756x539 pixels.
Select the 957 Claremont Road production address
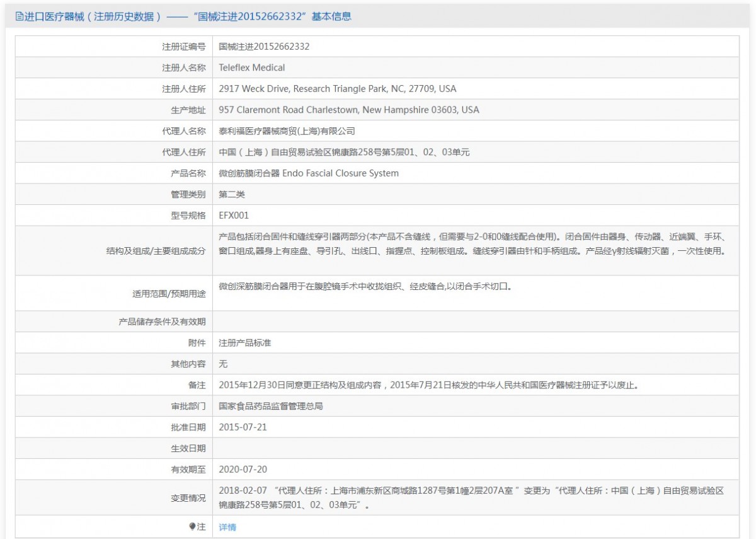click(349, 110)
